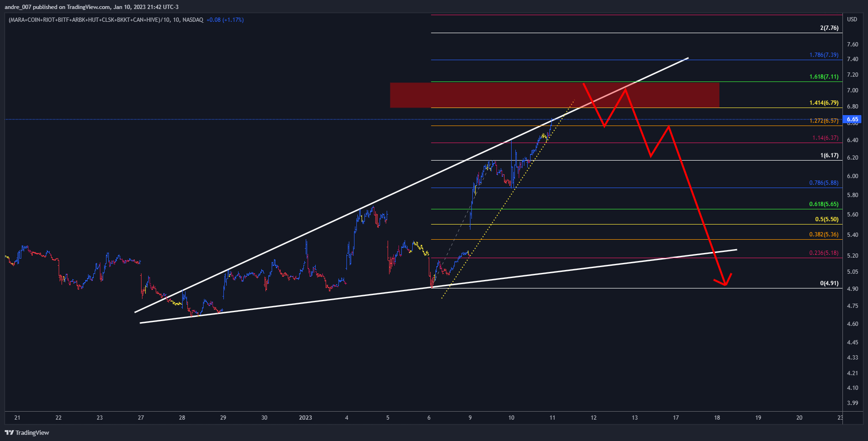
Task: Select the red resistance zone rectangle
Action: (x=554, y=95)
